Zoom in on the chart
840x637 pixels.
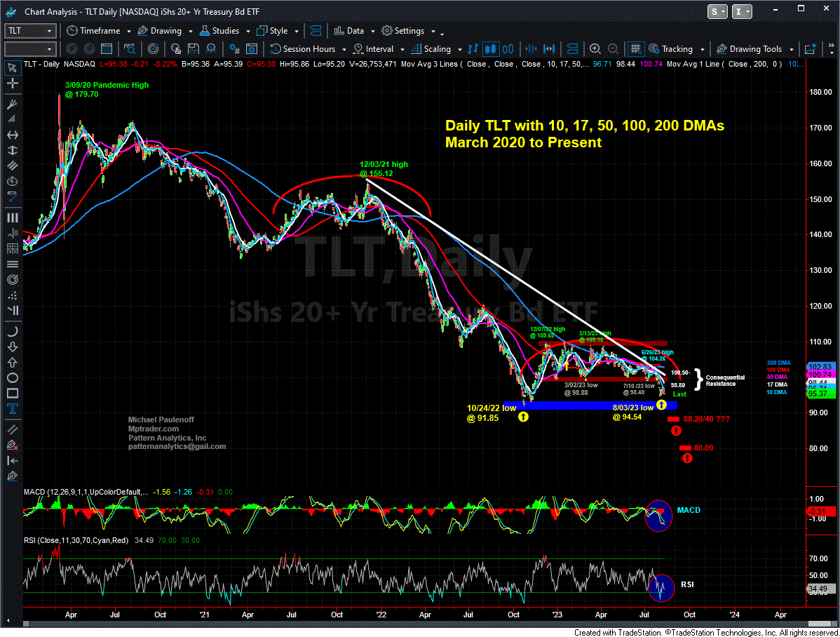tap(595, 49)
